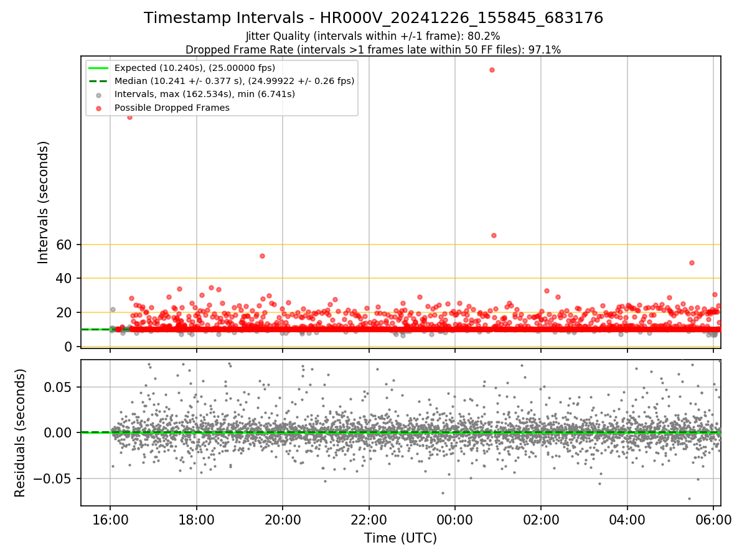Select the 'Expected (10.240s)' legend entry

pos(195,68)
